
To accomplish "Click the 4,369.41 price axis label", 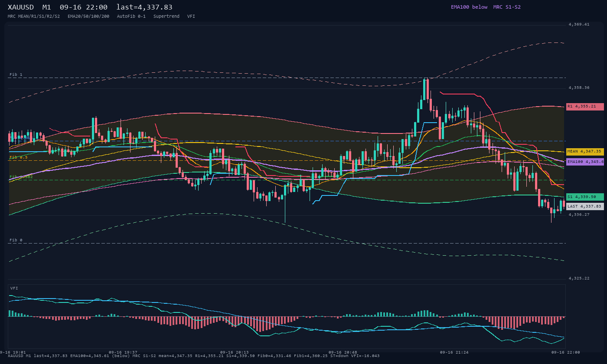I will (x=579, y=24).
